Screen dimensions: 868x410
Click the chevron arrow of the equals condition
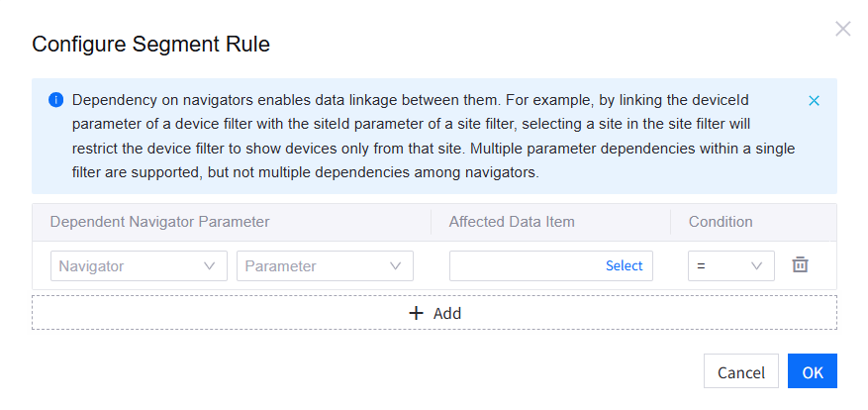point(757,265)
